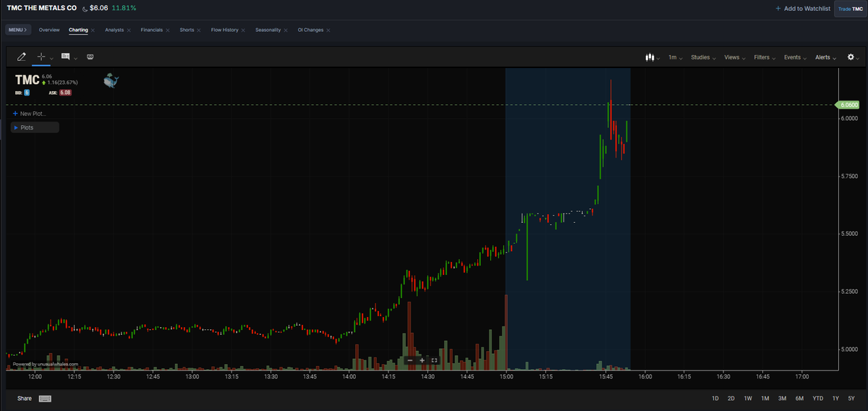Add a New Plot to chart
Image resolution: width=868 pixels, height=411 pixels.
pos(30,114)
